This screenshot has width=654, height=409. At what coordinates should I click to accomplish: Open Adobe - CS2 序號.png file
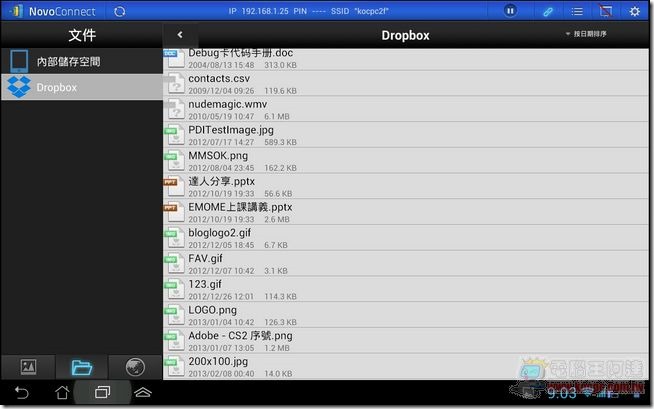click(x=406, y=341)
